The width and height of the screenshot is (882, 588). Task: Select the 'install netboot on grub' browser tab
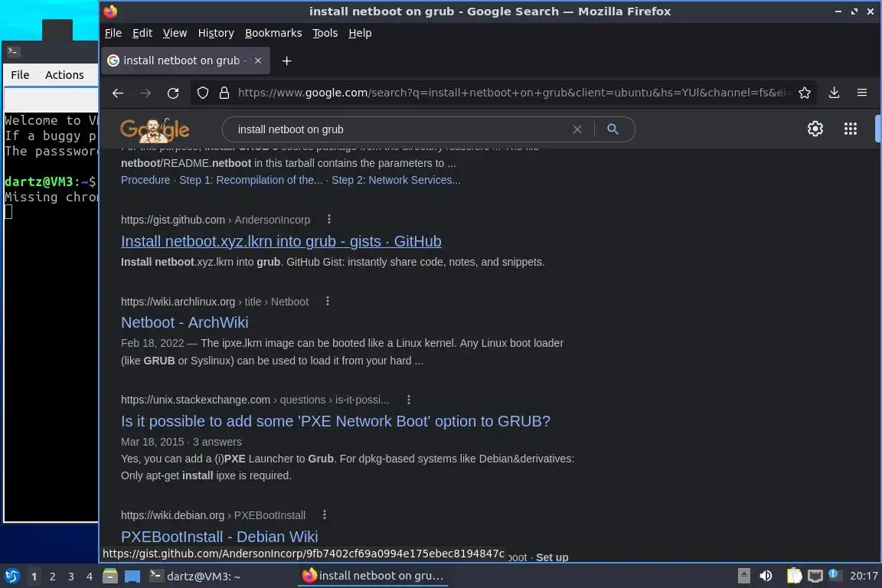tap(185, 60)
